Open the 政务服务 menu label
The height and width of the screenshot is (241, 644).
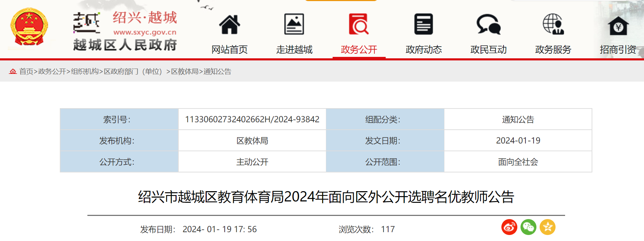[x=553, y=49]
